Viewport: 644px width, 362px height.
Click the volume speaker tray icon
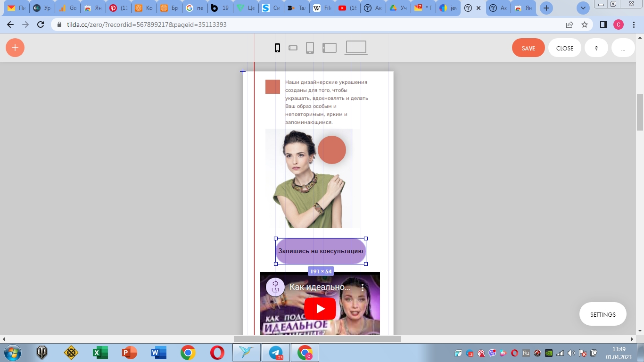pyautogui.click(x=571, y=353)
